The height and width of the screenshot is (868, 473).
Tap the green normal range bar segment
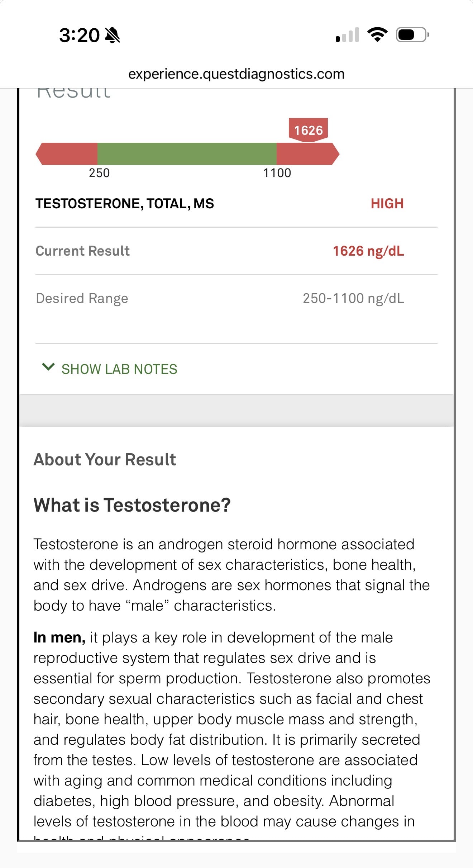click(187, 154)
